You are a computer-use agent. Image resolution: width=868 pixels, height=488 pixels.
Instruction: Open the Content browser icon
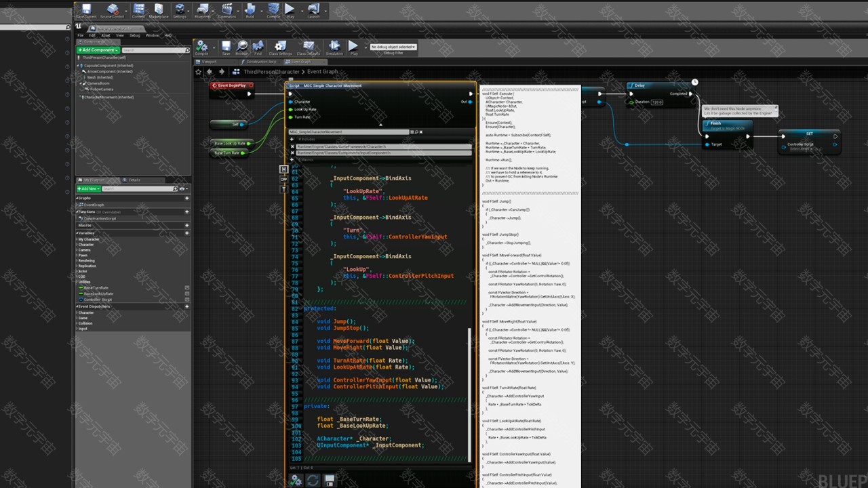click(138, 10)
